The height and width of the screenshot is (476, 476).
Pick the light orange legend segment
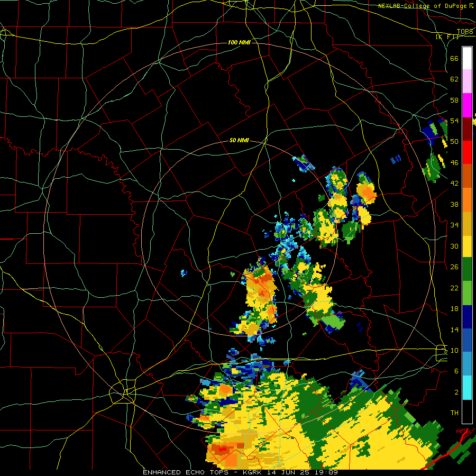tap(467, 199)
